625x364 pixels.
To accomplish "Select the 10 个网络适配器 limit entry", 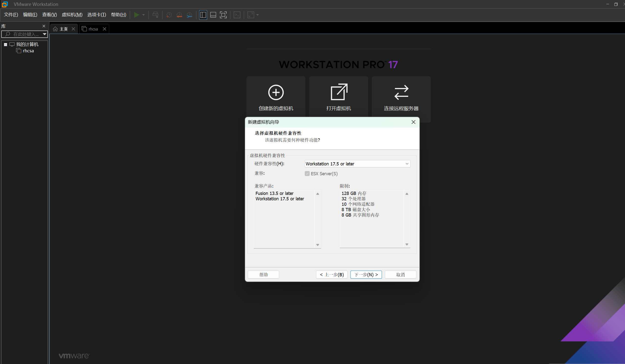I will 358,204.
